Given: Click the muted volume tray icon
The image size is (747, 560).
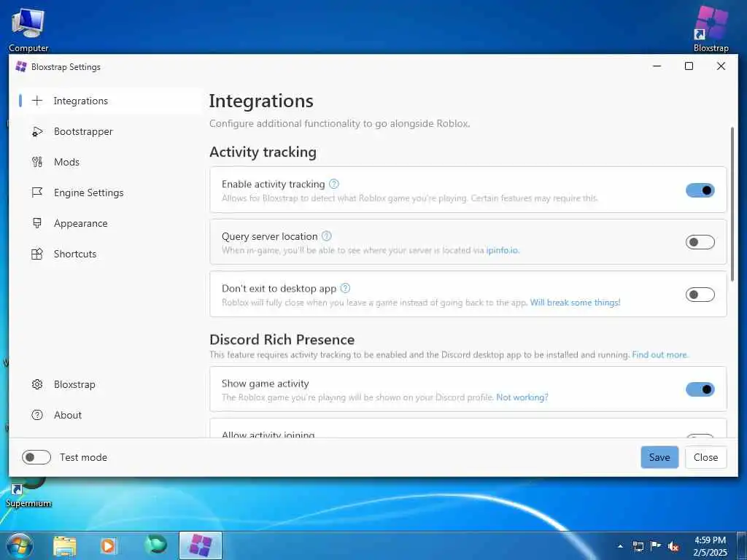Looking at the screenshot, I should (x=673, y=546).
